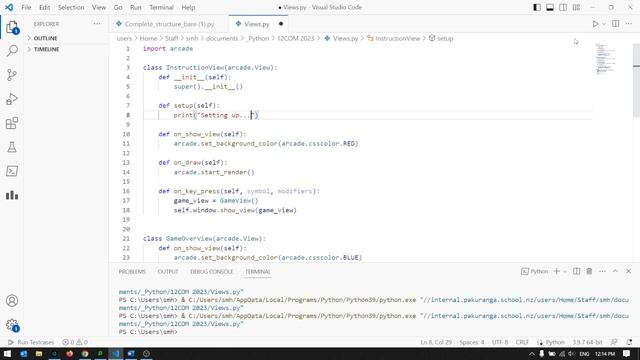
Task: Close the terminal panel
Action: click(x=629, y=271)
